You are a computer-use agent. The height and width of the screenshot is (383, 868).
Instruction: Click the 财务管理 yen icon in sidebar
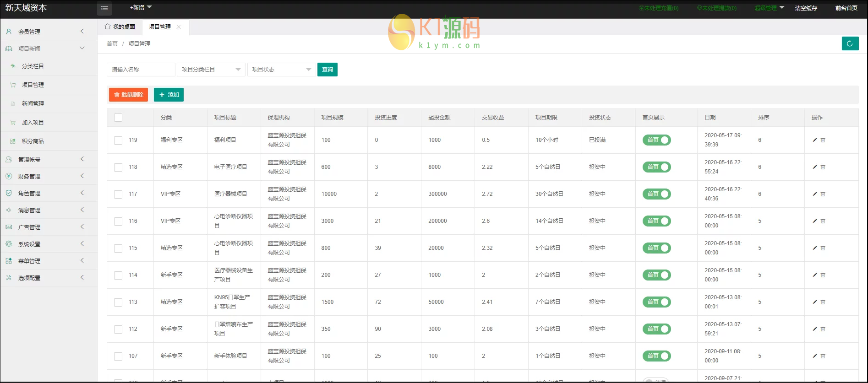pos(9,176)
